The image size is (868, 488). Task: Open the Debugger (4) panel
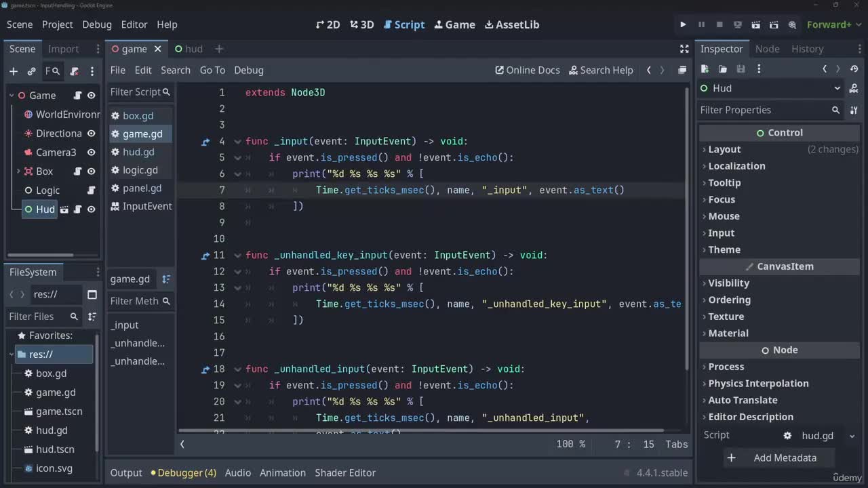(183, 473)
